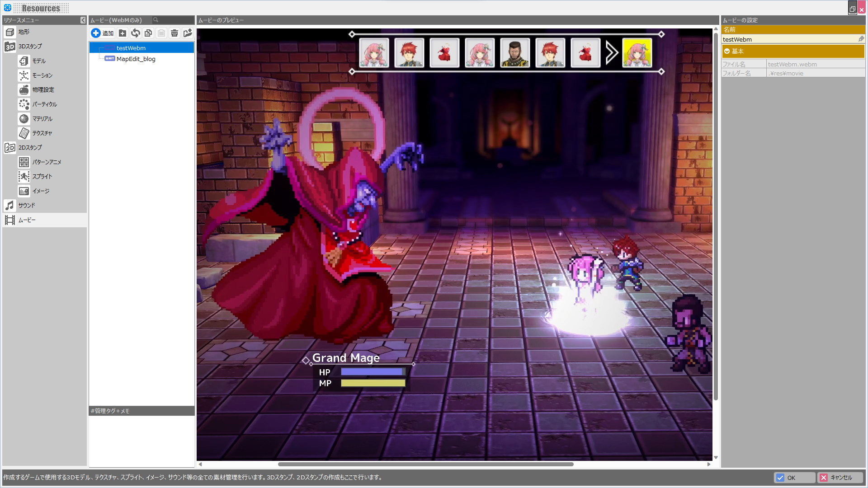868x488 pixels.
Task: Expand the 3Dスタンプ category
Action: (30, 47)
